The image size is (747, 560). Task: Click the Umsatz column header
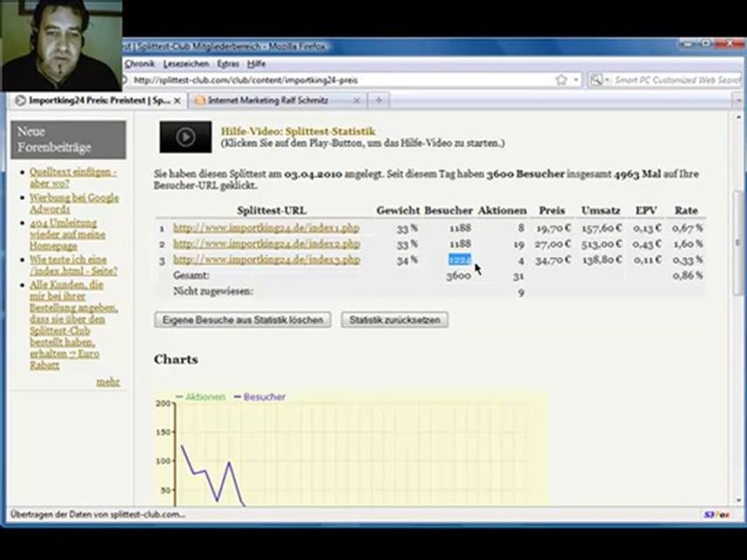(601, 211)
